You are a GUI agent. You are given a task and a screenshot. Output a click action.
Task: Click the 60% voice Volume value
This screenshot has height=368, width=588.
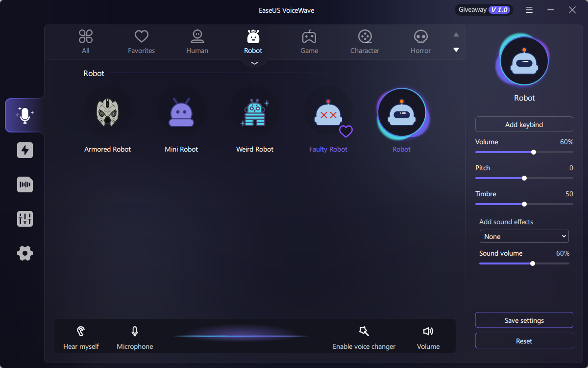tap(566, 142)
